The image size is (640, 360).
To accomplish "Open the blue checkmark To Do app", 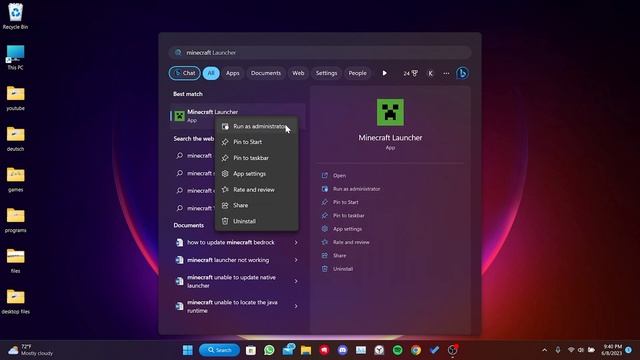I will click(x=434, y=350).
